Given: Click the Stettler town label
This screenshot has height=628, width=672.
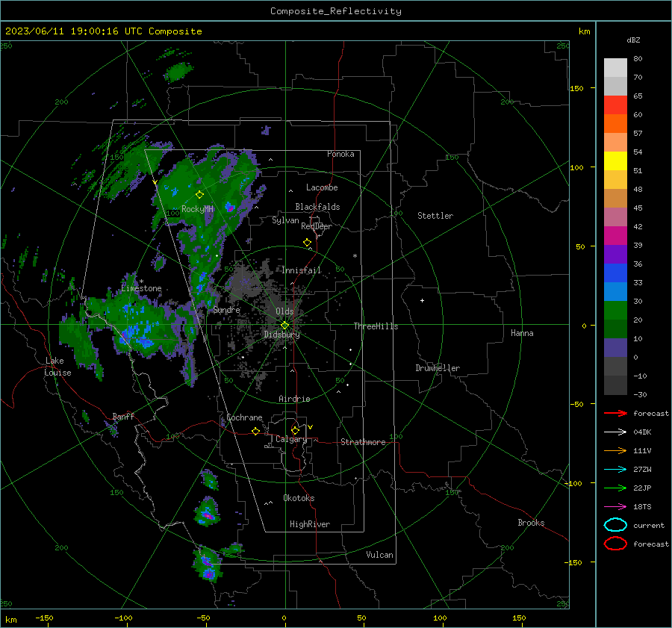Looking at the screenshot, I should (435, 216).
